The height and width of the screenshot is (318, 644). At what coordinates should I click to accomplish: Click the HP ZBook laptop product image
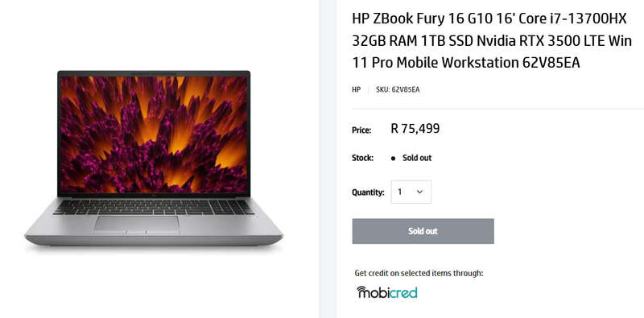(x=154, y=158)
